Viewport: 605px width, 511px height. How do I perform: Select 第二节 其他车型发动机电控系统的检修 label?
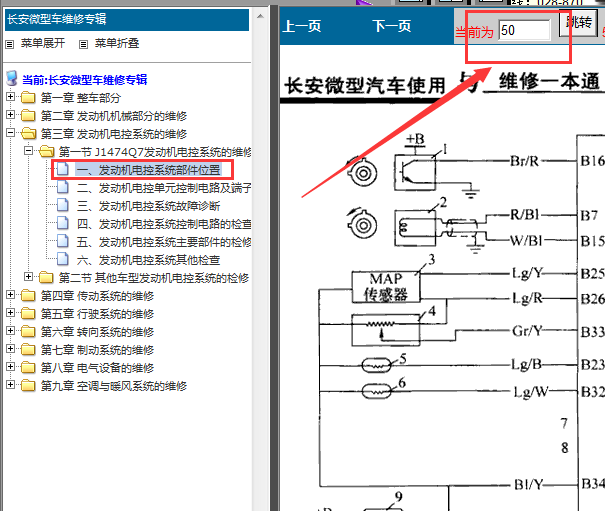pos(154,278)
